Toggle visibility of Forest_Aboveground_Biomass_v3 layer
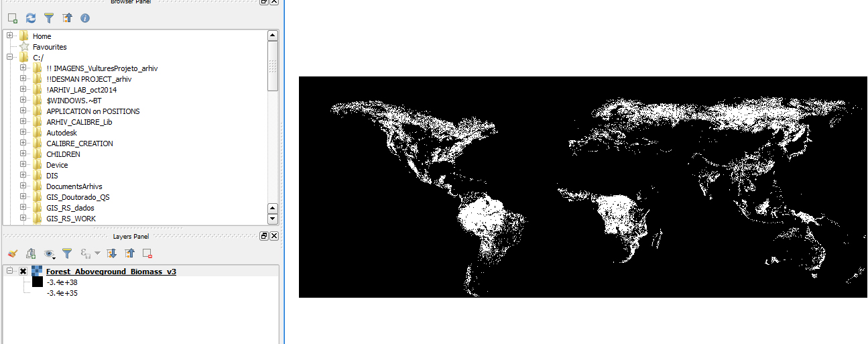The height and width of the screenshot is (344, 868). (23, 272)
